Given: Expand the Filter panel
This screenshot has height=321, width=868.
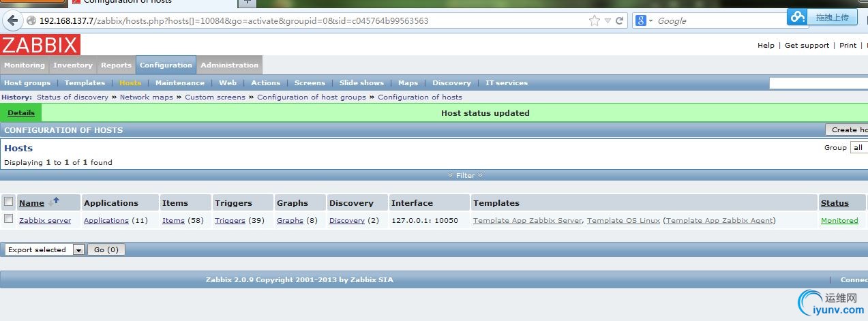Looking at the screenshot, I should point(466,175).
